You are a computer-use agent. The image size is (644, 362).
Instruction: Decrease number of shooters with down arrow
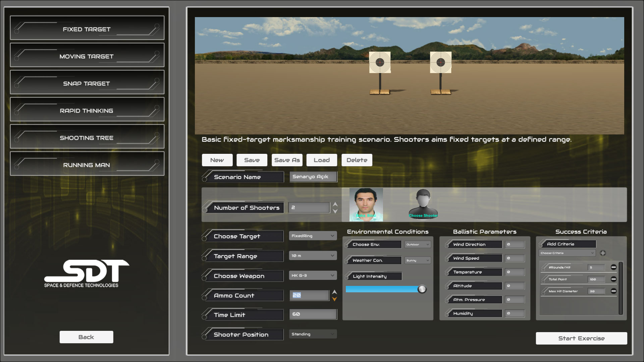(x=335, y=211)
